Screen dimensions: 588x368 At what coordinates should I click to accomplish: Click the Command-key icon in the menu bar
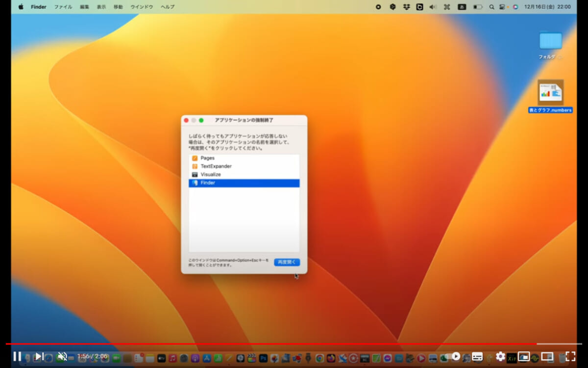click(x=447, y=7)
